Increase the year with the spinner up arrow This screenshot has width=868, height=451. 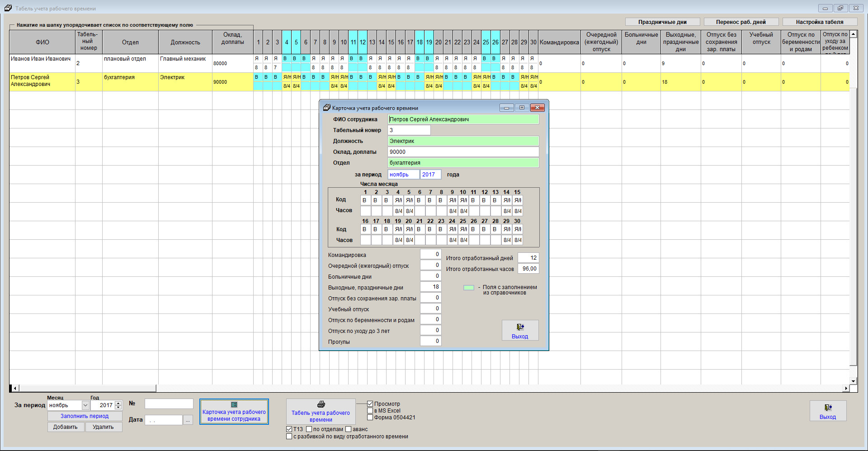tap(118, 403)
